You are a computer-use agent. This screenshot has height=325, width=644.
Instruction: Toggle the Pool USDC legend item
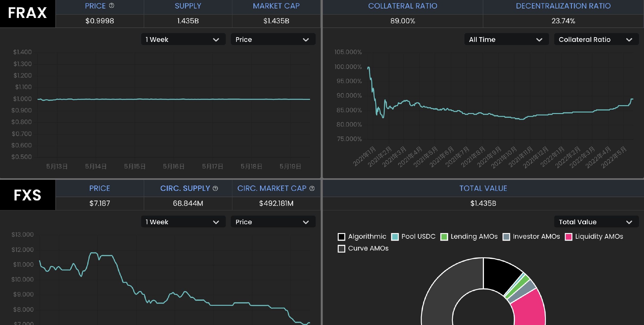click(x=395, y=237)
